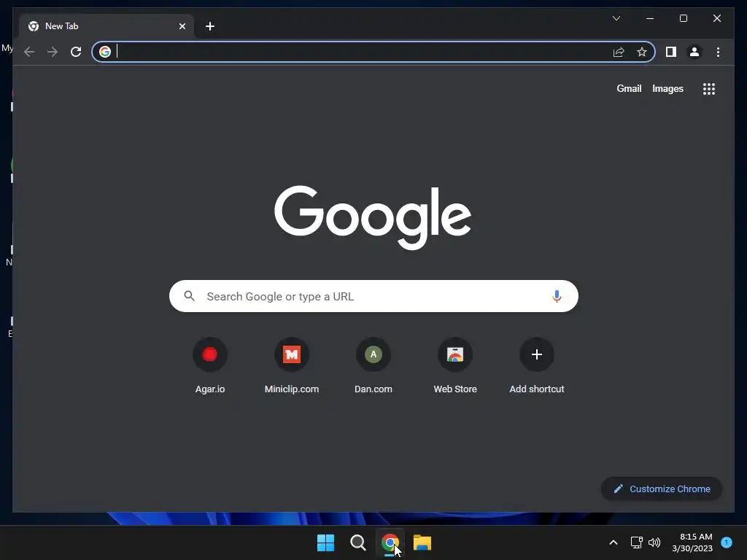Start voice search with the microphone
Viewport: 747px width, 560px height.
(557, 296)
